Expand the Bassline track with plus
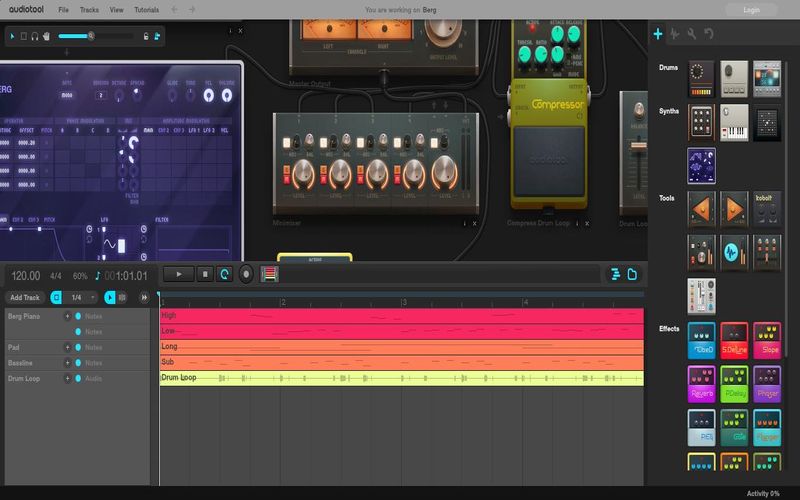 pos(67,363)
